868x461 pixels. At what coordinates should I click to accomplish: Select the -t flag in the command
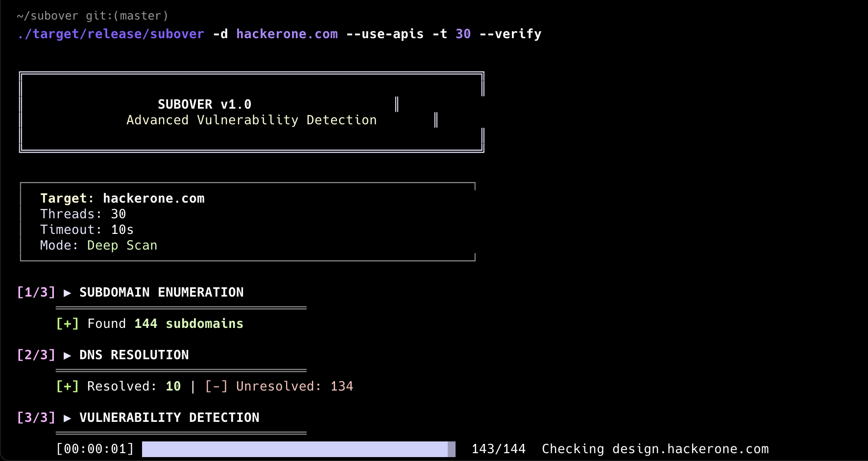440,34
